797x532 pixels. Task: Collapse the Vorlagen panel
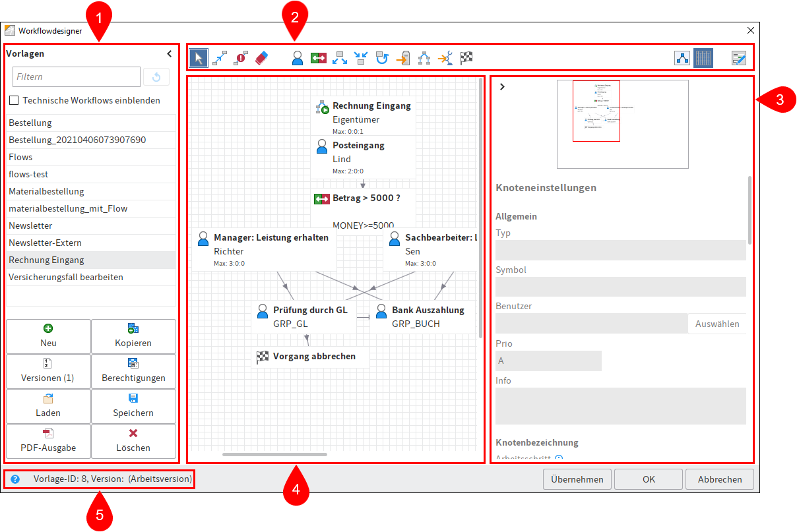tap(169, 54)
